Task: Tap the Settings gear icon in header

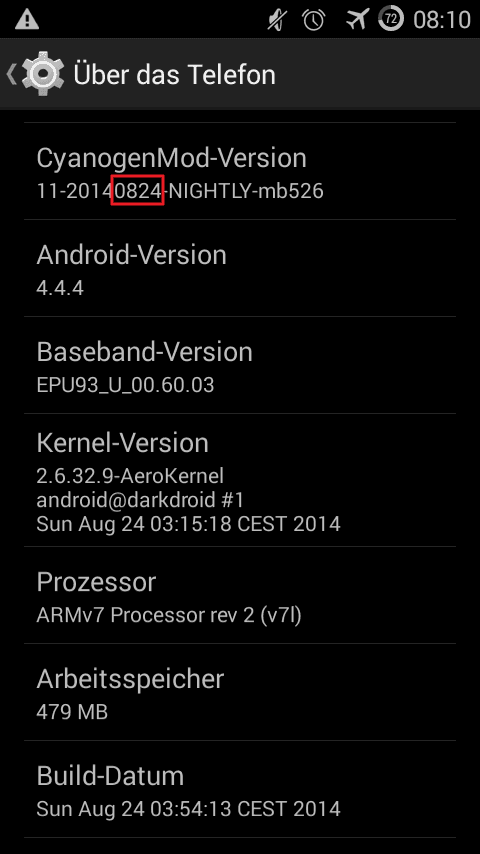Action: click(x=43, y=74)
